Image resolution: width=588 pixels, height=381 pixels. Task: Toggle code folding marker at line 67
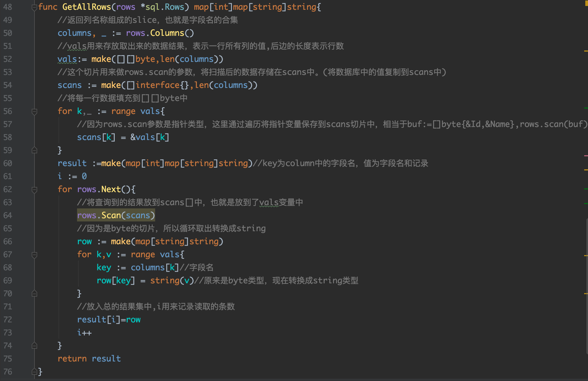tap(34, 255)
